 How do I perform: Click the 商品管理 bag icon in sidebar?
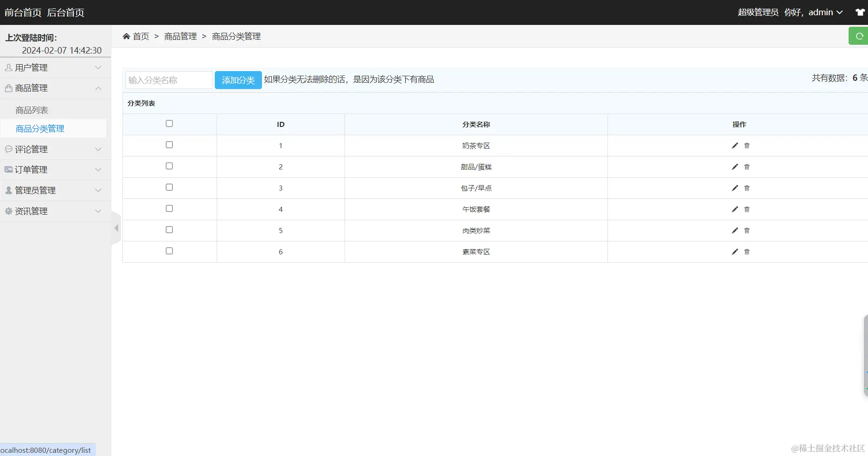click(x=8, y=88)
